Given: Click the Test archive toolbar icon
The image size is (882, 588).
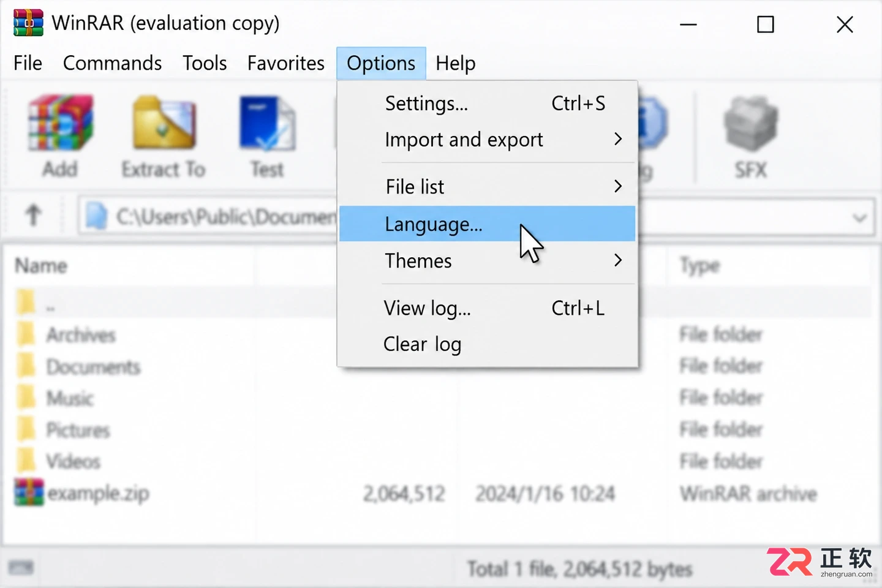Looking at the screenshot, I should point(267,123).
